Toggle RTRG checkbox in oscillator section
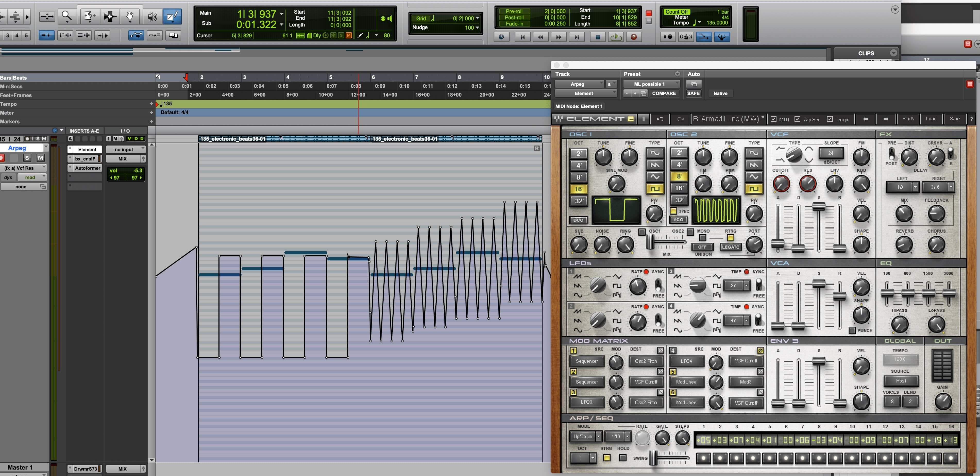 (730, 238)
